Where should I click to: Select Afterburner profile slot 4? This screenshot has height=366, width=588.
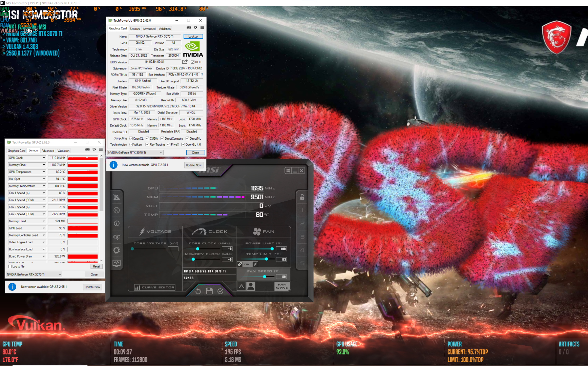(x=302, y=250)
